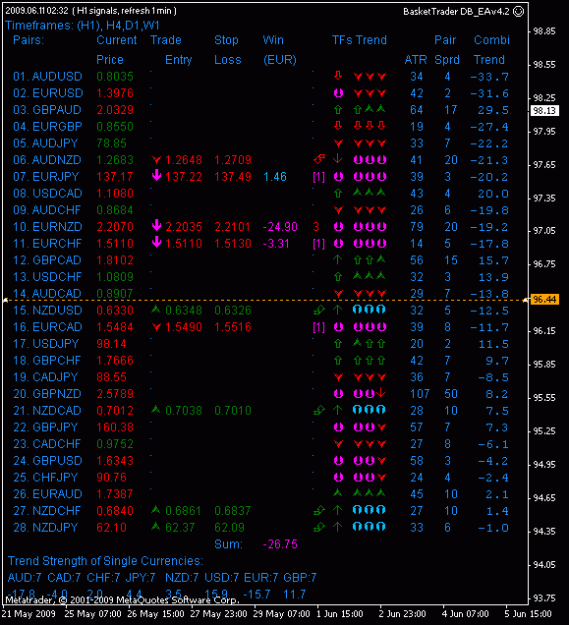The height and width of the screenshot is (625, 569).
Task: Click the red arrow before EURCAD entry 1.5490
Action: click(x=157, y=327)
